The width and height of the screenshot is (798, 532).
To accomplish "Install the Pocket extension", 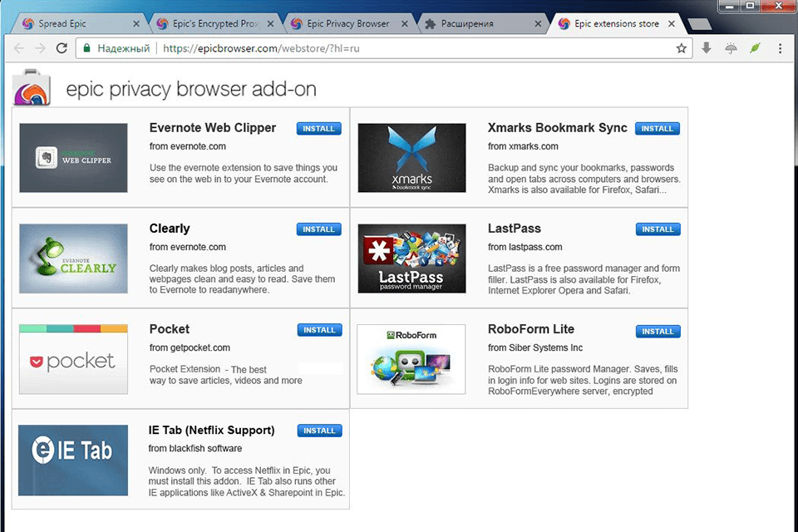I will [319, 330].
